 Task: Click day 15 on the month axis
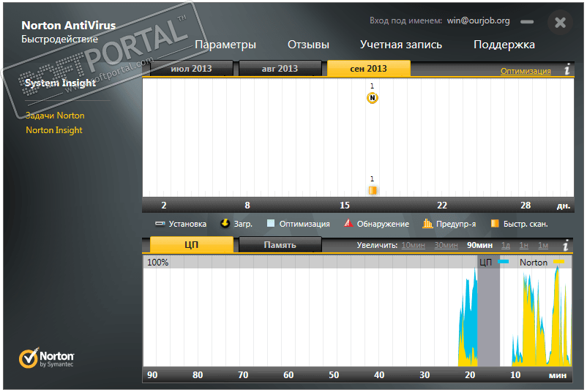click(x=345, y=205)
